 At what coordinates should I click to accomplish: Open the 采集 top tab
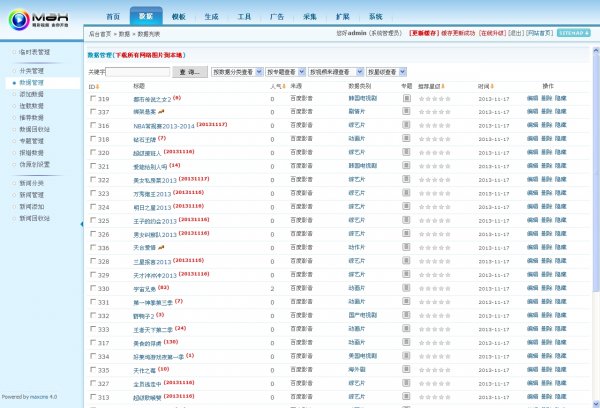[x=310, y=16]
